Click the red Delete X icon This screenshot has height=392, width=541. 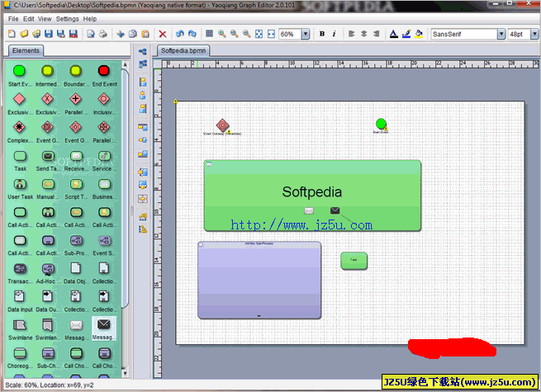click(x=163, y=34)
